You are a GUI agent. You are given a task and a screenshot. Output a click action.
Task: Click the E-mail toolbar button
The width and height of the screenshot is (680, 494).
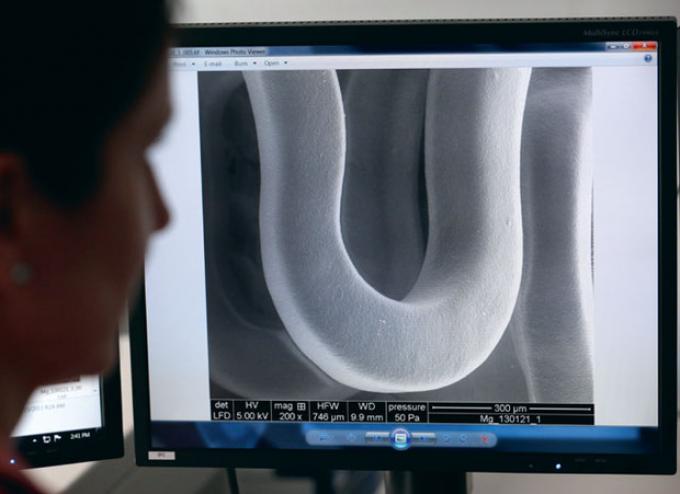pyautogui.click(x=212, y=64)
